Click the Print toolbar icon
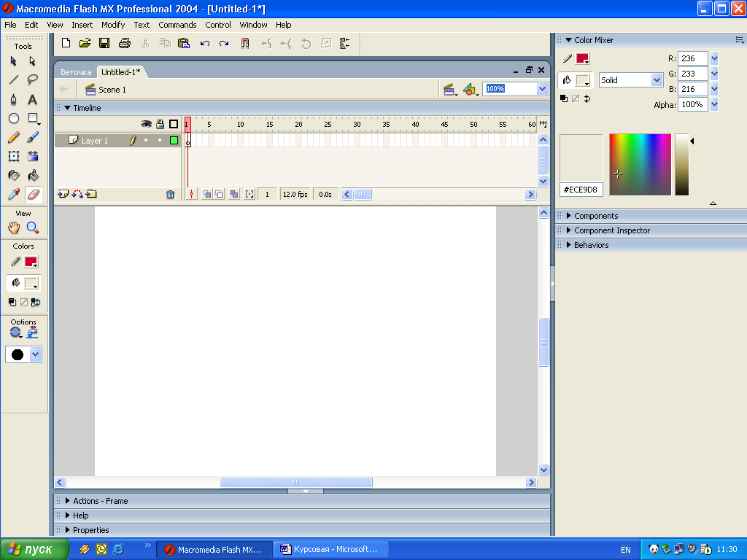This screenshot has height=560, width=747. (x=124, y=43)
